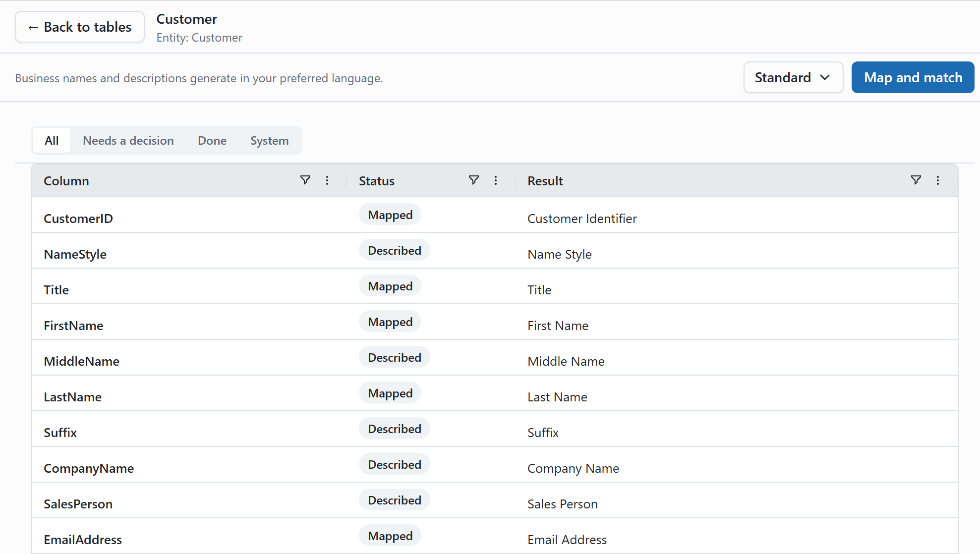Open more options menu for Status header
The width and height of the screenshot is (980, 554).
coord(496,180)
